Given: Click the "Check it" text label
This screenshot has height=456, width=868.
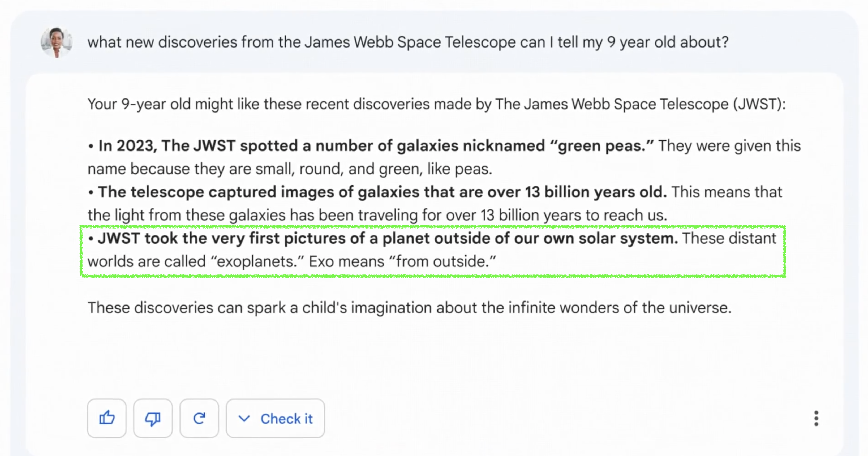Looking at the screenshot, I should pyautogui.click(x=286, y=419).
